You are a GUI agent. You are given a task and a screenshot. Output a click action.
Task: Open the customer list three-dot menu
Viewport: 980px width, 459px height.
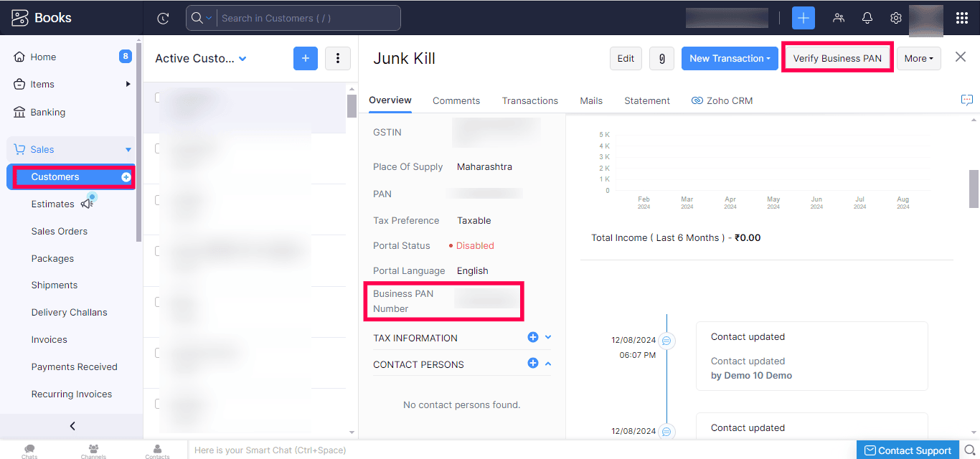338,58
